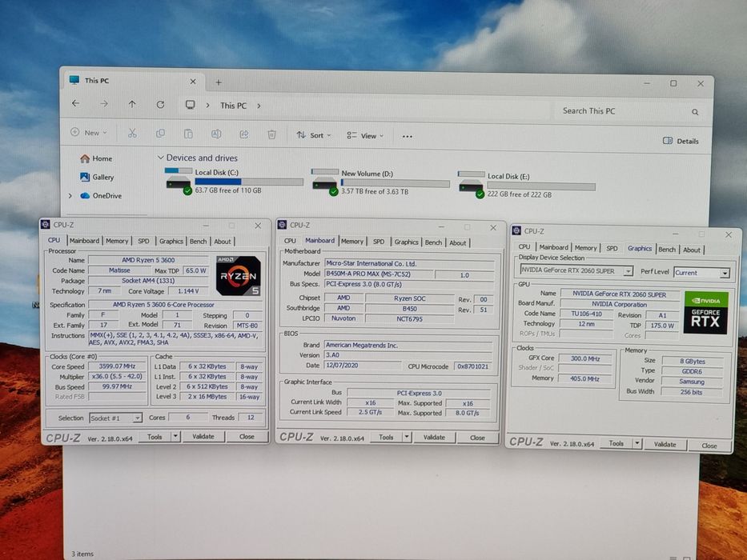This screenshot has width=747, height=560.
Task: Open Tools dropdown arrow in CPU window
Action: pyautogui.click(x=175, y=436)
